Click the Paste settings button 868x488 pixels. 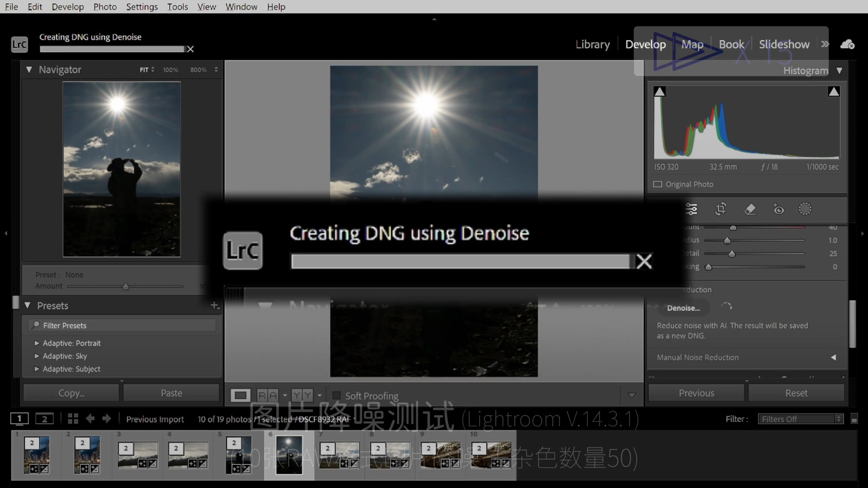tap(171, 393)
